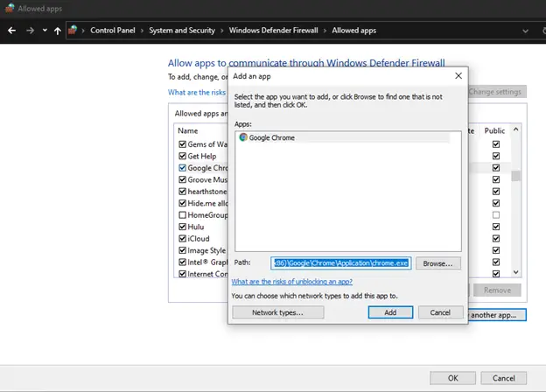Click the Allowed apps title bar icon
546x392 pixels.
10,9
